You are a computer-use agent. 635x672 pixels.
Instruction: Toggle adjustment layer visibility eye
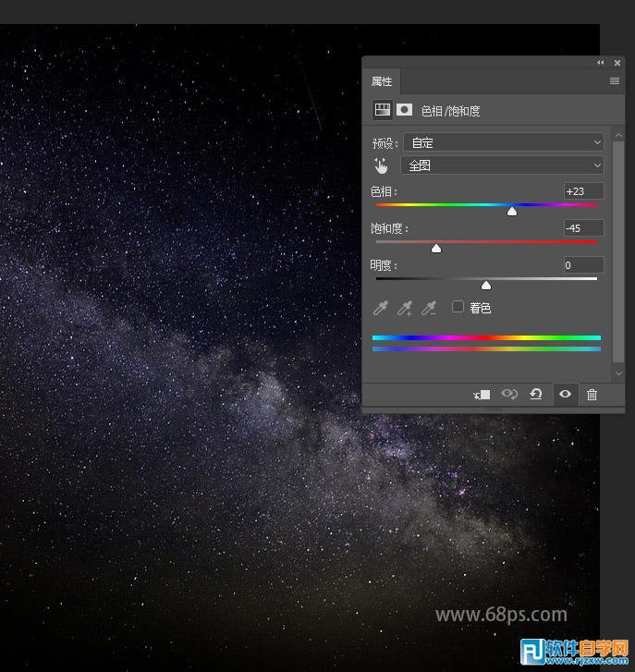(x=565, y=395)
